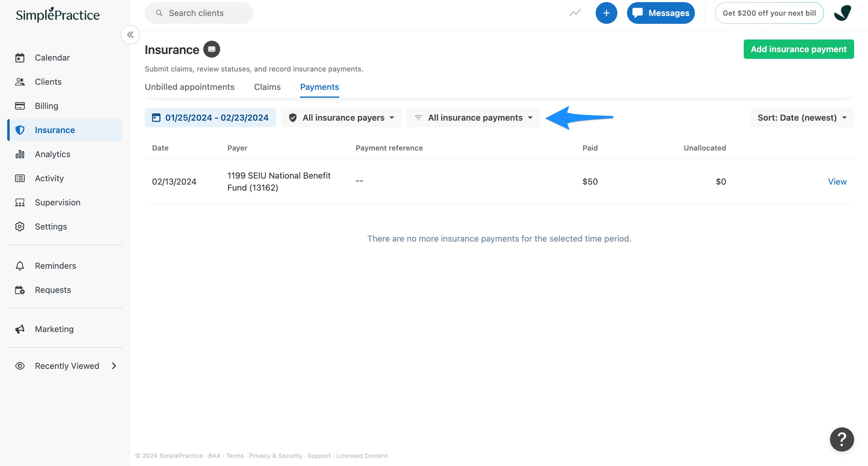The height and width of the screenshot is (466, 868).
Task: Click the search magnifier icon
Action: pos(159,13)
